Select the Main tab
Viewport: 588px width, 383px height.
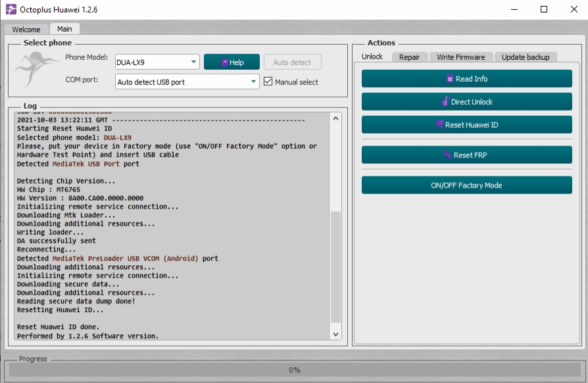pos(64,29)
